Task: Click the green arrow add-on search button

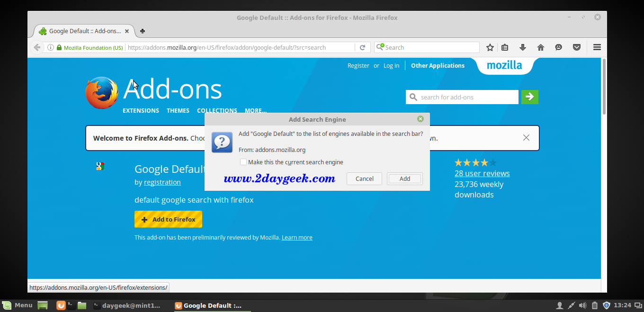Action: (x=530, y=97)
